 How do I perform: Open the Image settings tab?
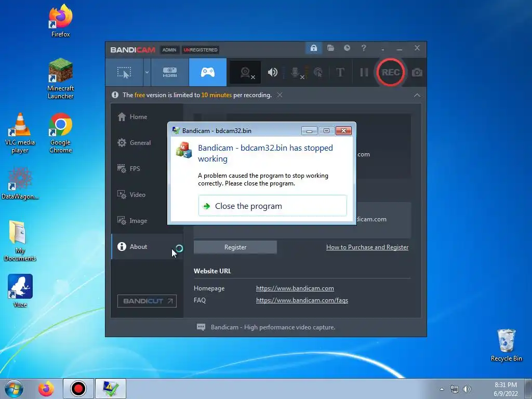pos(147,220)
